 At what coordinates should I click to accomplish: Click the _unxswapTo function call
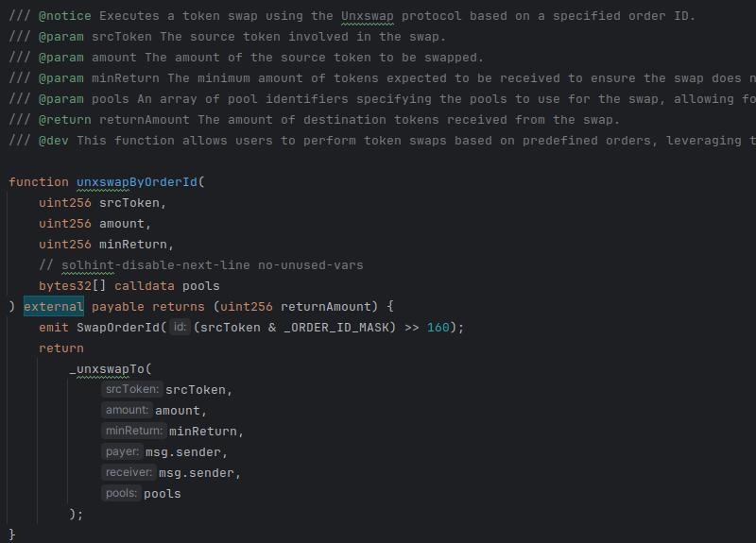tap(111, 369)
